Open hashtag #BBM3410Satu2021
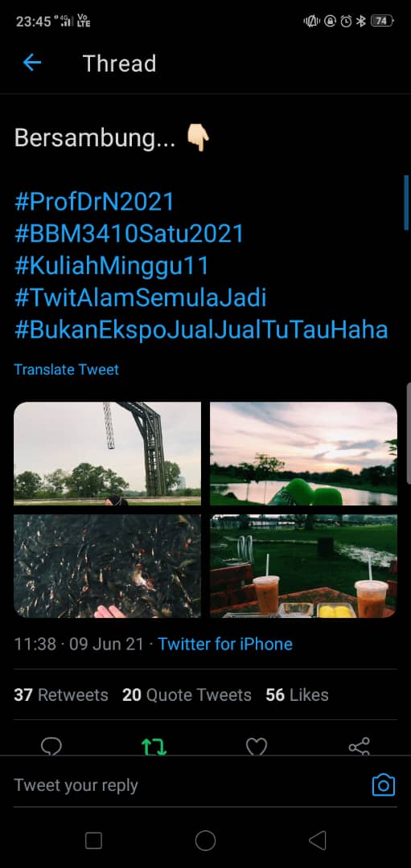411x868 pixels. coord(129,234)
